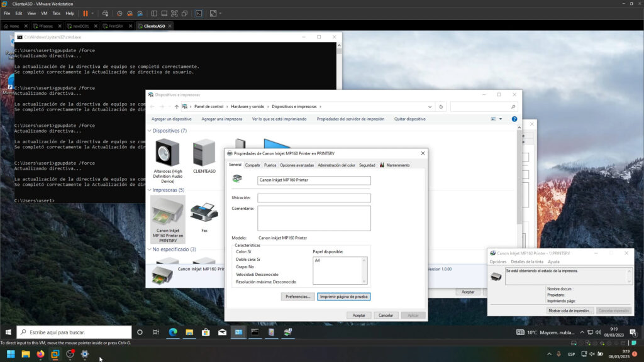
Task: Open the VM menu in VMware
Action: (x=44, y=13)
